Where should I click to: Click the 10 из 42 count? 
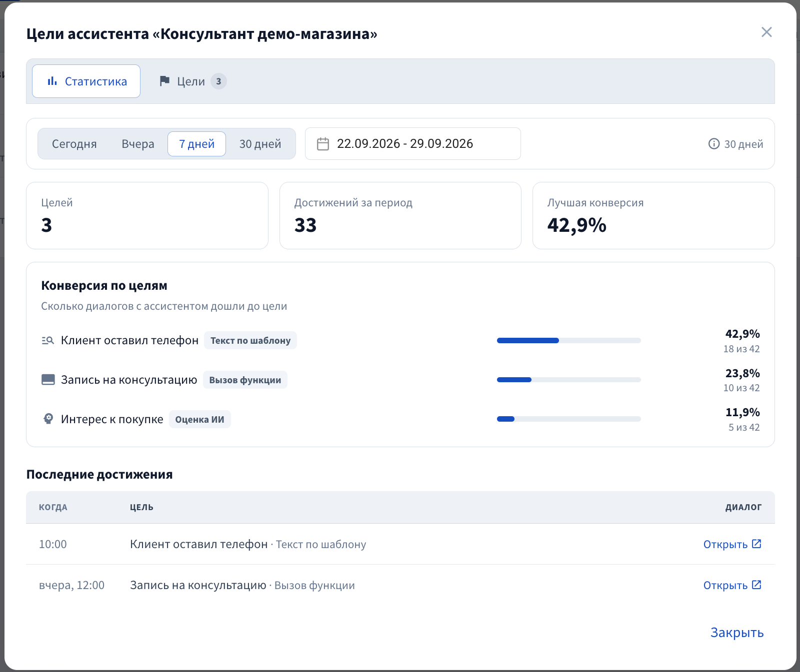[x=741, y=388]
